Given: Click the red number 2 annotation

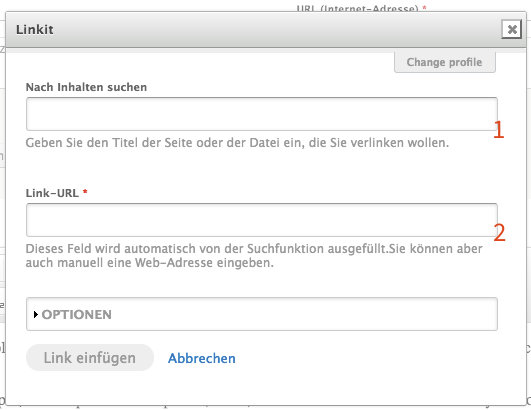Looking at the screenshot, I should point(499,233).
